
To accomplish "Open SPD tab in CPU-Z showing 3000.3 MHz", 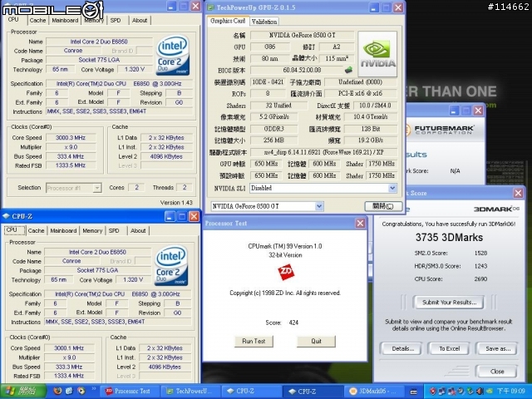I will pyautogui.click(x=116, y=20).
